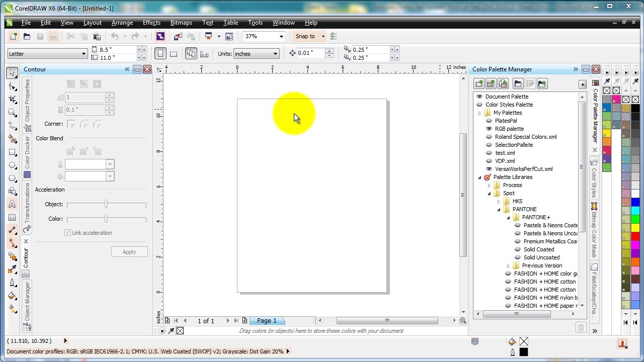
Task: Open the zoom level 37% dropdown
Action: tap(281, 36)
